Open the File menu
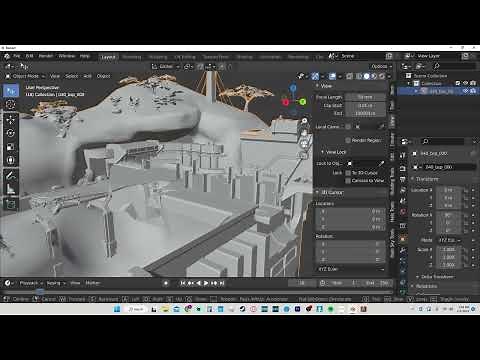This screenshot has height=360, width=480. 17,56
